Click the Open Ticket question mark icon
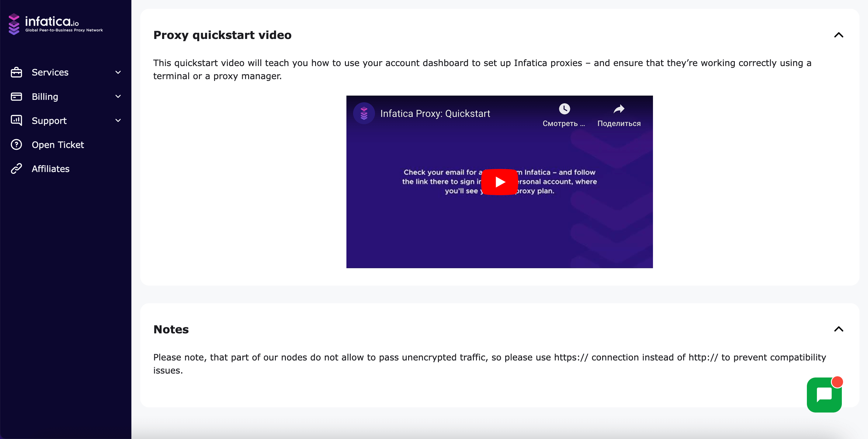868x439 pixels. (16, 145)
